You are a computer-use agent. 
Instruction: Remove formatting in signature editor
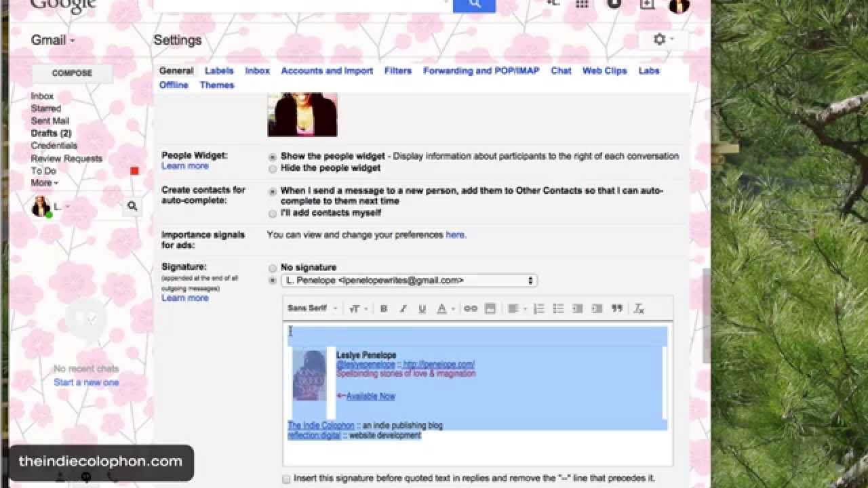pos(638,308)
